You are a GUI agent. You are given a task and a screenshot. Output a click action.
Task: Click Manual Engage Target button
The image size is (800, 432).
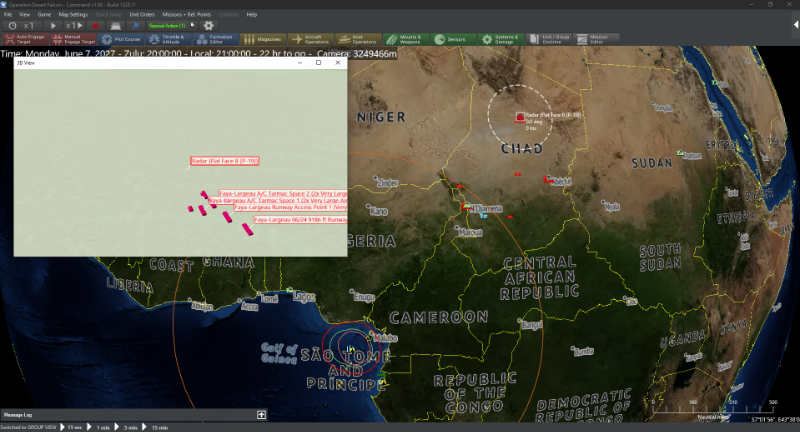(73, 39)
